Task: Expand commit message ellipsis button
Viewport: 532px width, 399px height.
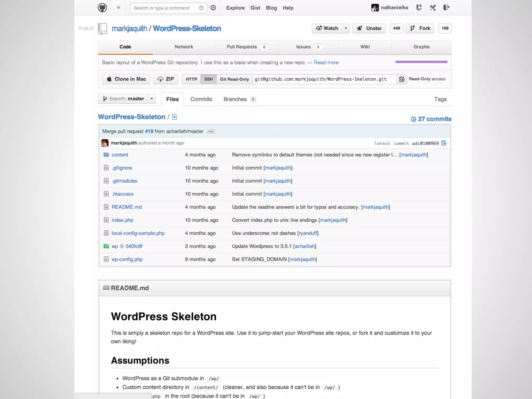Action: [x=211, y=131]
